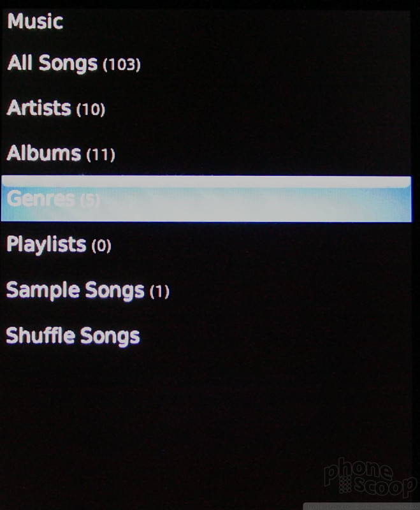Click the Music screen title
The width and height of the screenshot is (420, 510).
[35, 22]
